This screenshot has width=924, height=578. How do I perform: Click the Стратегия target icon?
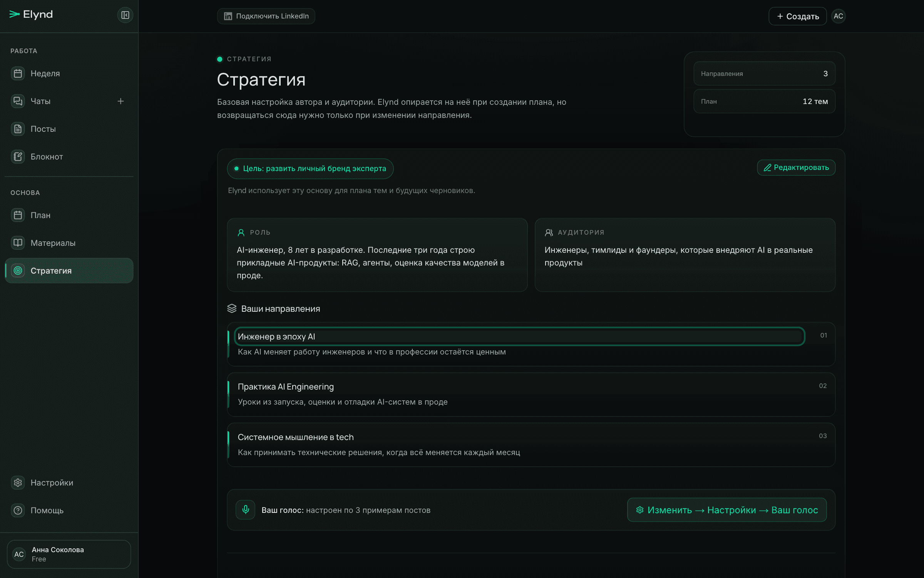18,271
